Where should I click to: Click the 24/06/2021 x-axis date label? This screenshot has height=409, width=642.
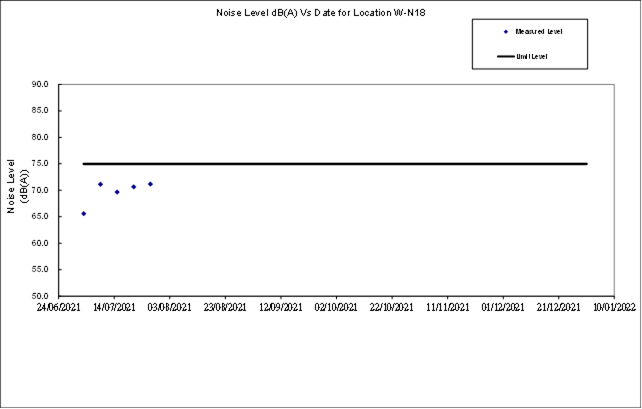click(x=60, y=309)
